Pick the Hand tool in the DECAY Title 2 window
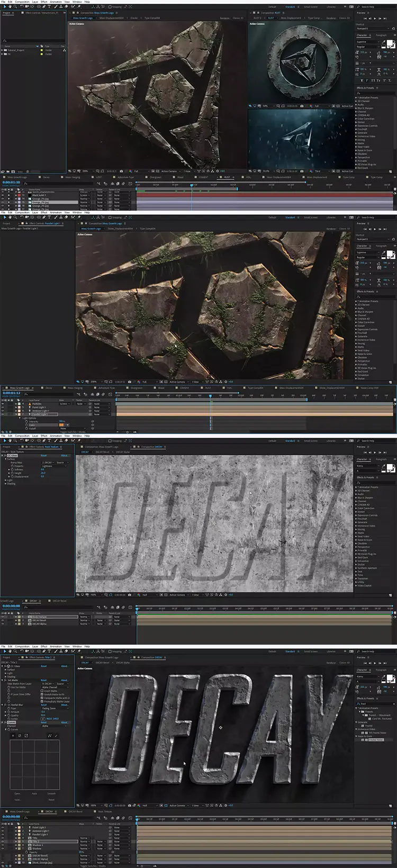Viewport: 397px width, 868px height. (x=10, y=651)
